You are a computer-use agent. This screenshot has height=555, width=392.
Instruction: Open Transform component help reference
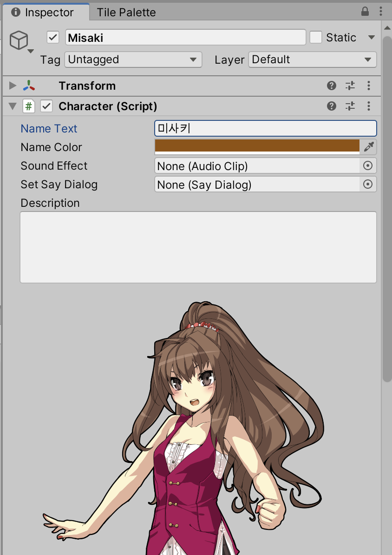coord(332,86)
